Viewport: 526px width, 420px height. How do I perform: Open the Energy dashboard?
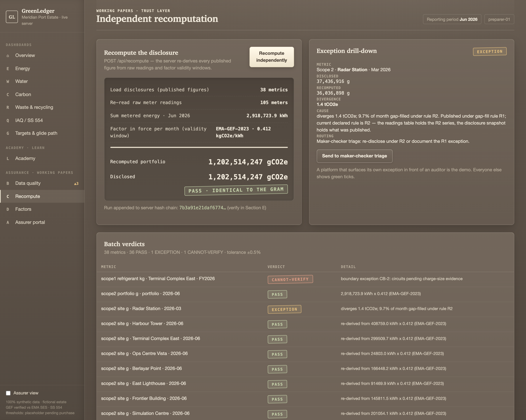tap(42, 68)
